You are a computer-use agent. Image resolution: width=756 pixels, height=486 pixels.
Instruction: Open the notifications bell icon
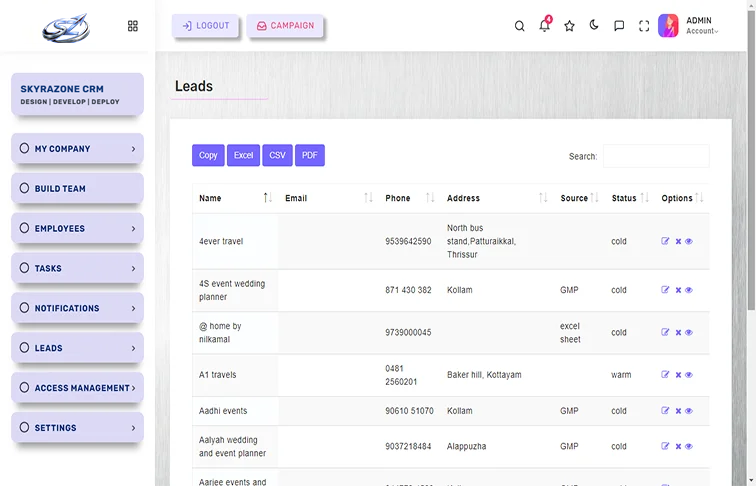[544, 26]
